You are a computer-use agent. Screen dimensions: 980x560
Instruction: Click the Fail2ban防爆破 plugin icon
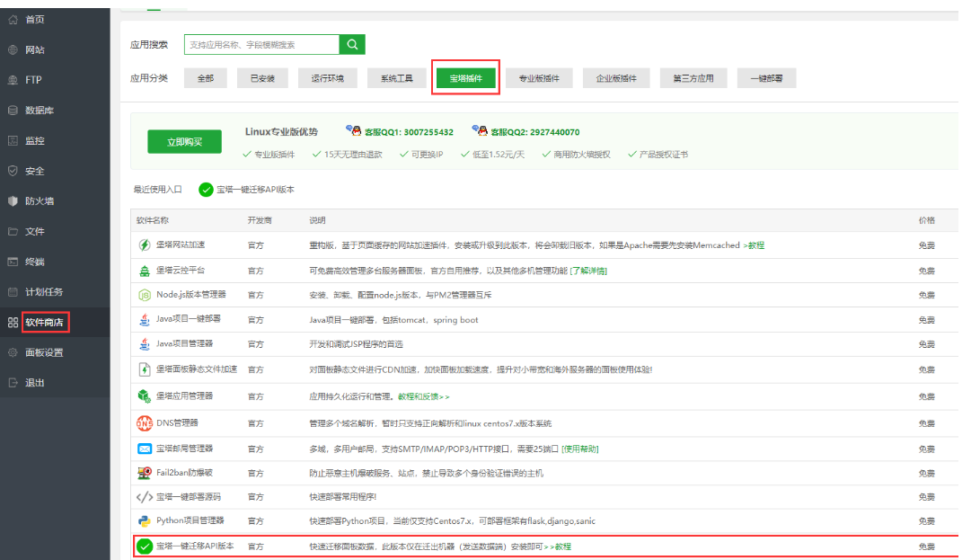click(144, 473)
